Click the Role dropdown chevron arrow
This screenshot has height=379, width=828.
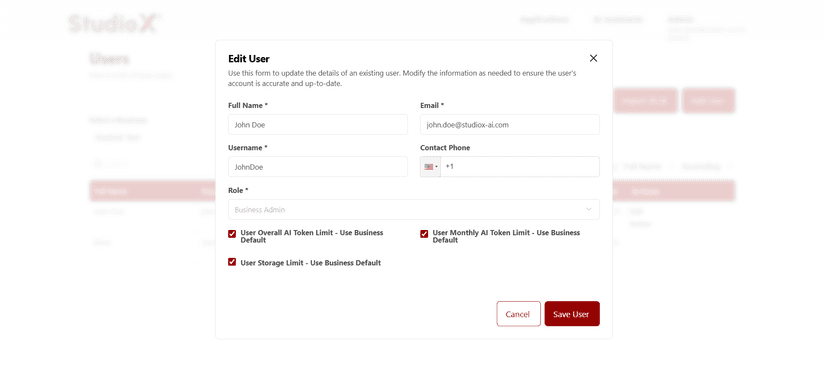[589, 210]
